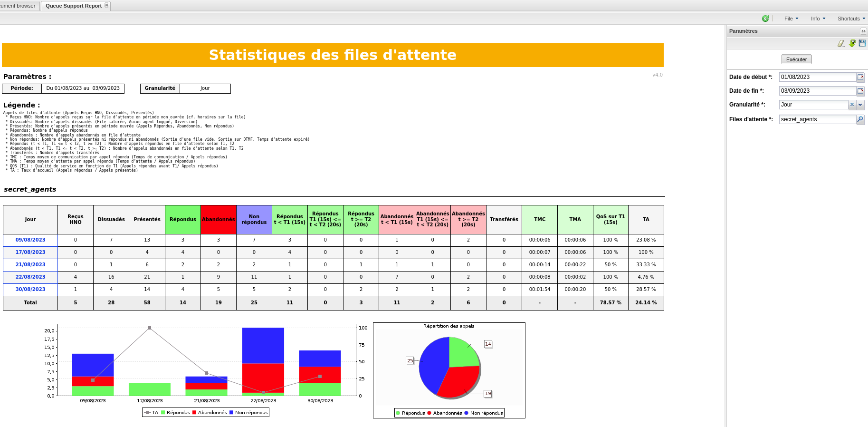Click the blue Non répondus dot in pie legend
This screenshot has width=868, height=427.
coord(467,413)
